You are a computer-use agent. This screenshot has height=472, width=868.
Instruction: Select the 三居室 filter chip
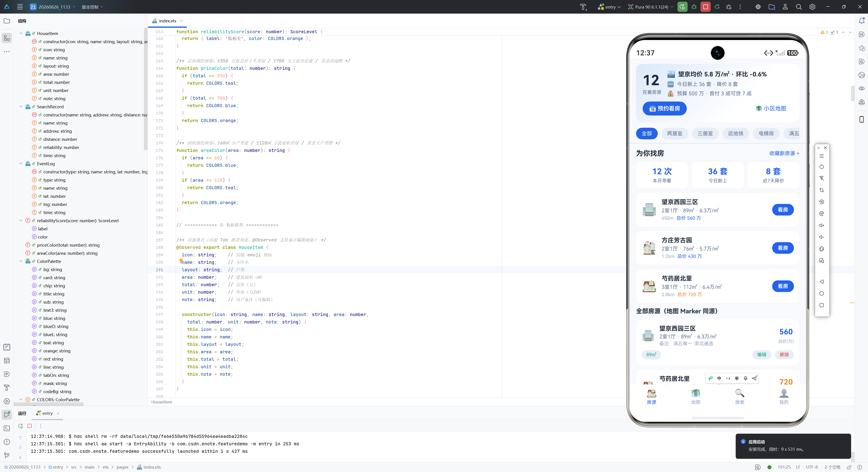point(705,133)
